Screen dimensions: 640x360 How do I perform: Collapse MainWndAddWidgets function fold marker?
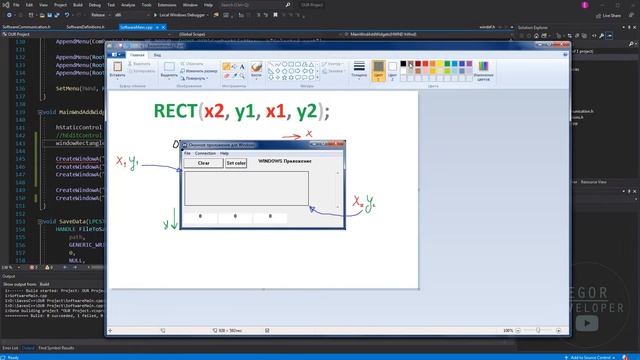click(40, 112)
